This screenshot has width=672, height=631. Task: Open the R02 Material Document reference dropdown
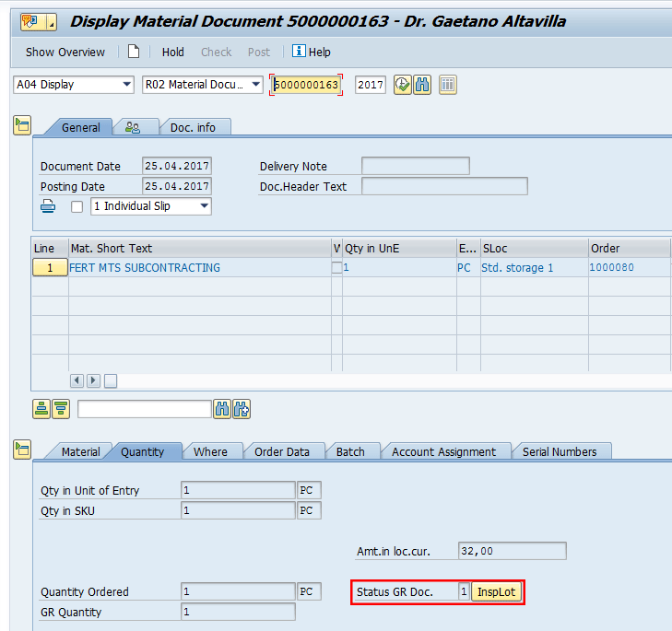pos(203,85)
